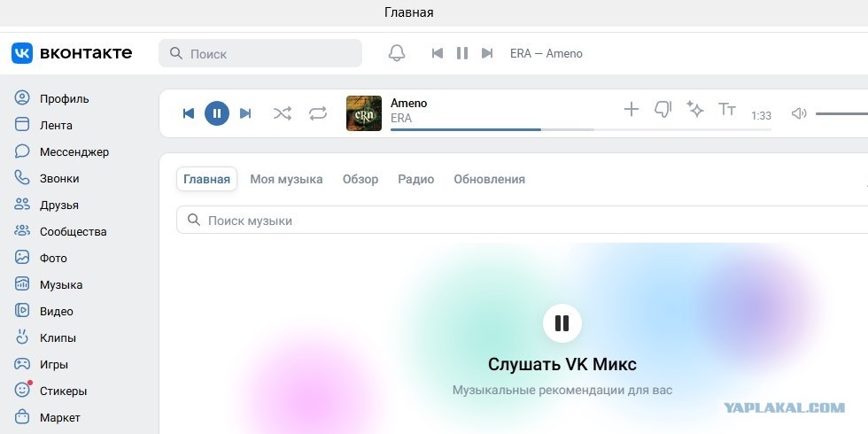The width and height of the screenshot is (868, 434).
Task: Open 'Сообщества' in the sidebar
Action: [60, 231]
